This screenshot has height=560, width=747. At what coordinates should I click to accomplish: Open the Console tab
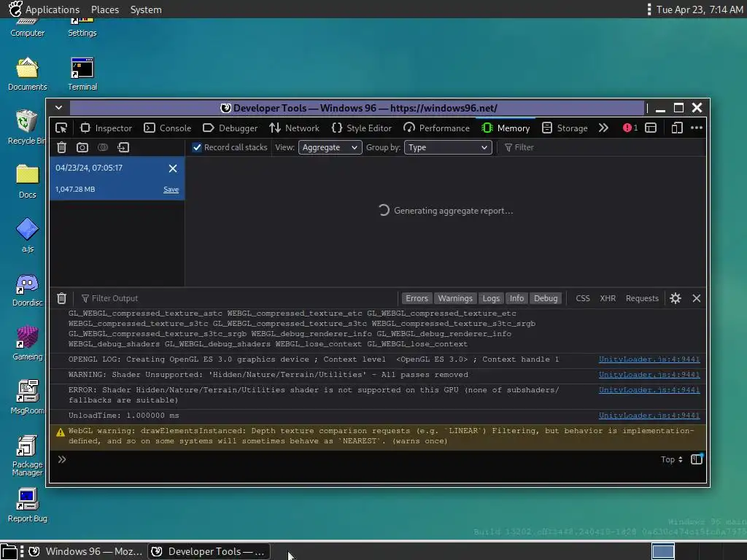168,128
